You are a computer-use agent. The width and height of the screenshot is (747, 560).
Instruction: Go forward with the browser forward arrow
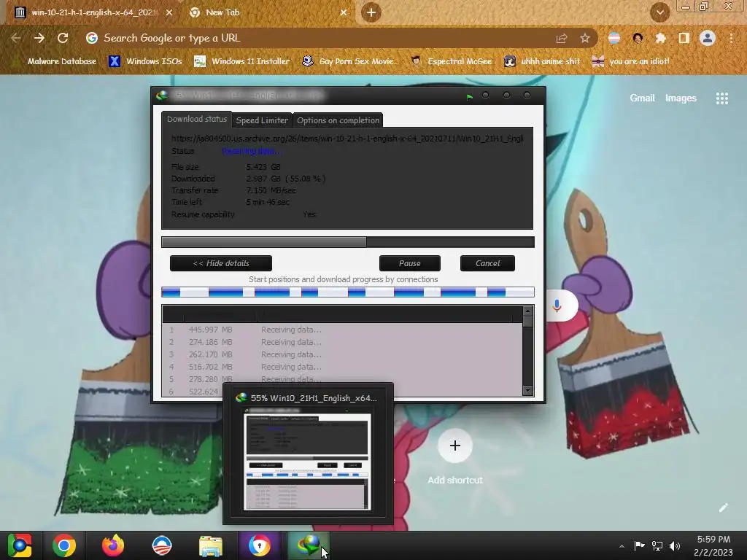point(39,38)
